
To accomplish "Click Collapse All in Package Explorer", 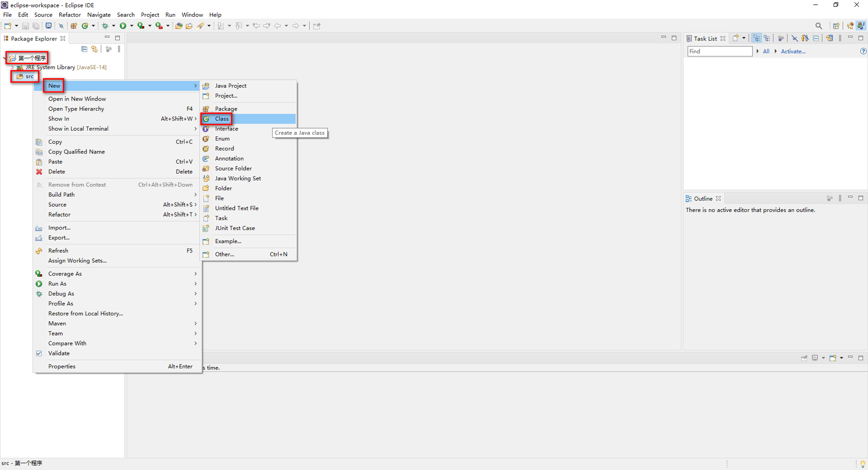I will pos(84,49).
